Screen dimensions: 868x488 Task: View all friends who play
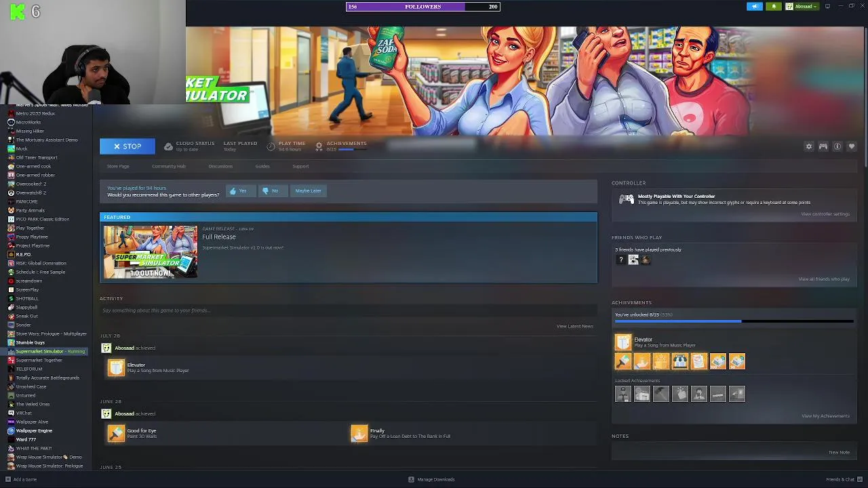click(x=824, y=279)
